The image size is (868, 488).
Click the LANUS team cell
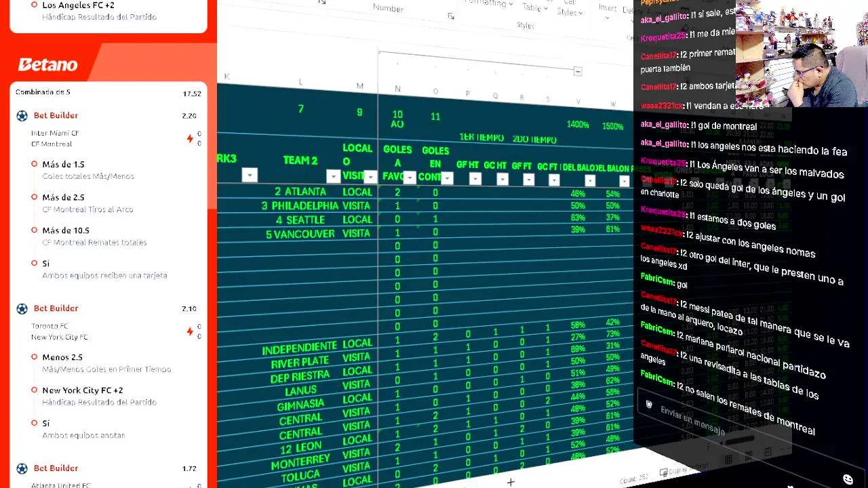tap(300, 391)
